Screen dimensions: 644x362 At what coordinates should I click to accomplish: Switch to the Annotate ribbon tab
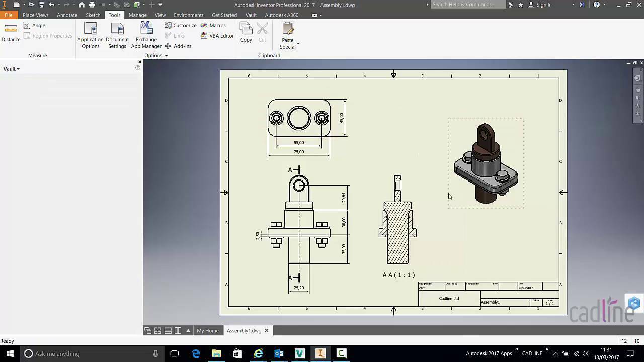pos(67,15)
